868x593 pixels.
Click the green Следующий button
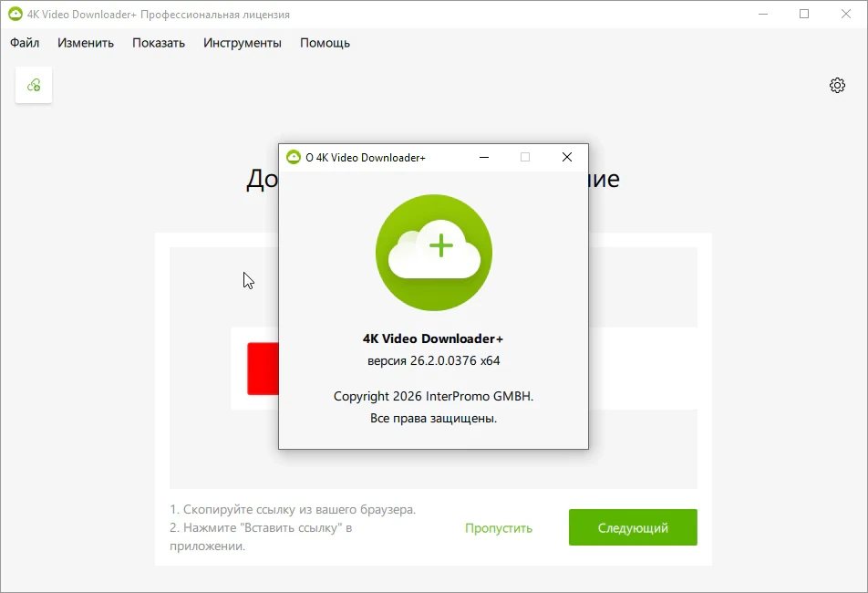633,527
